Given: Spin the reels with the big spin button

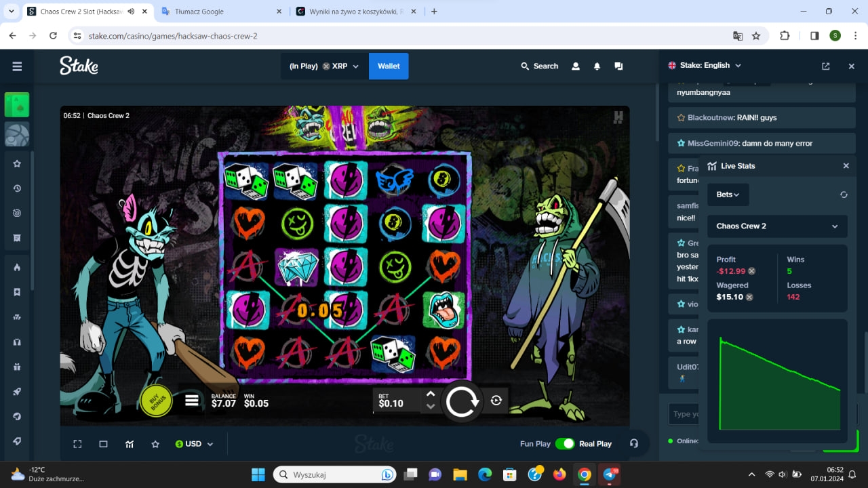Looking at the screenshot, I should click(x=462, y=401).
